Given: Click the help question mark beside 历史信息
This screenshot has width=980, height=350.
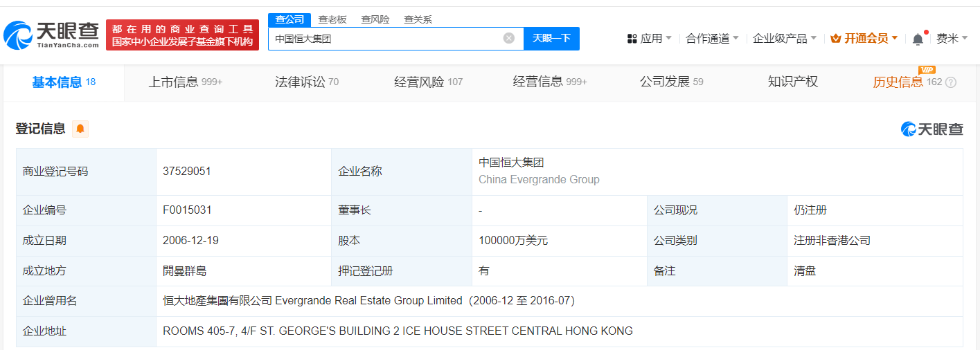Looking at the screenshot, I should (951, 82).
